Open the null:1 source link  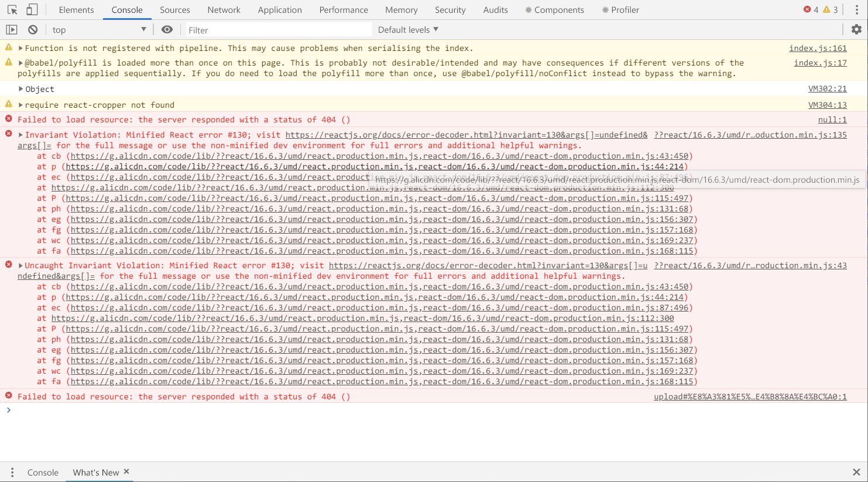[832, 119]
